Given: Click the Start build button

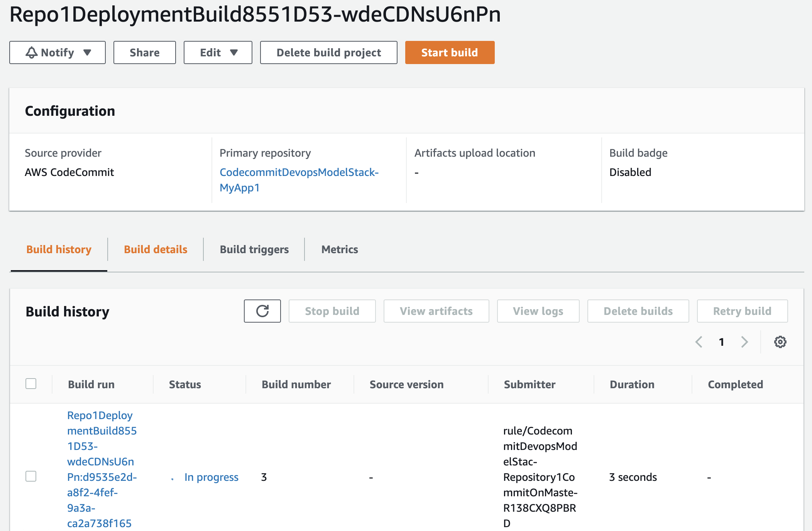Looking at the screenshot, I should tap(450, 52).
